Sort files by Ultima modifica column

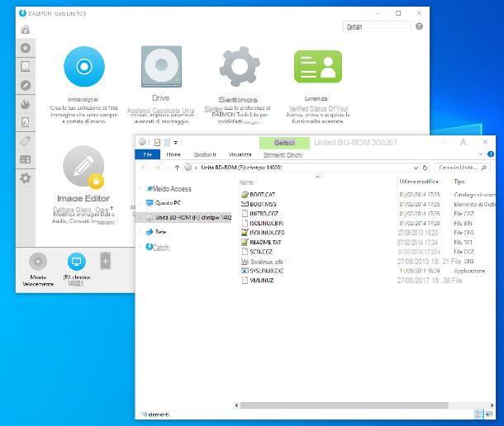(x=419, y=182)
